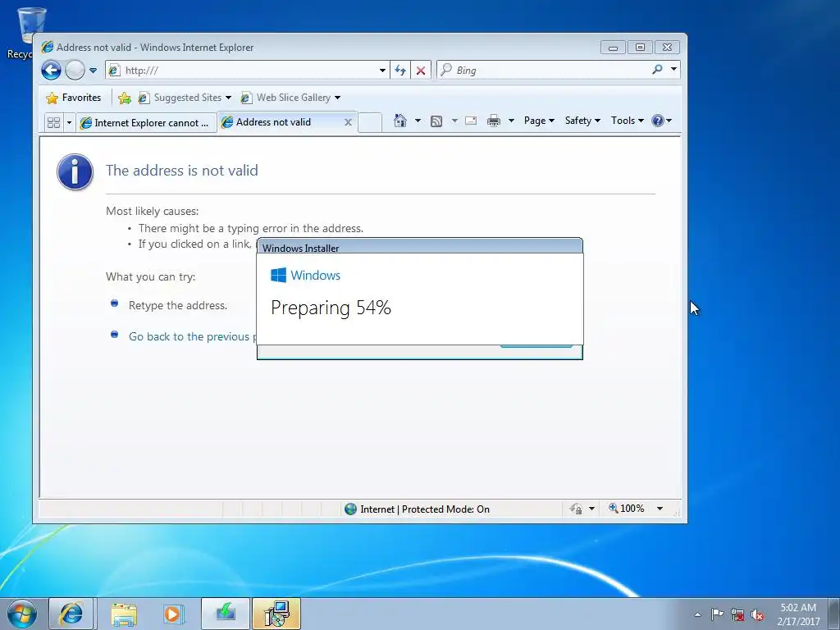Click the Bing search box

pos(542,71)
